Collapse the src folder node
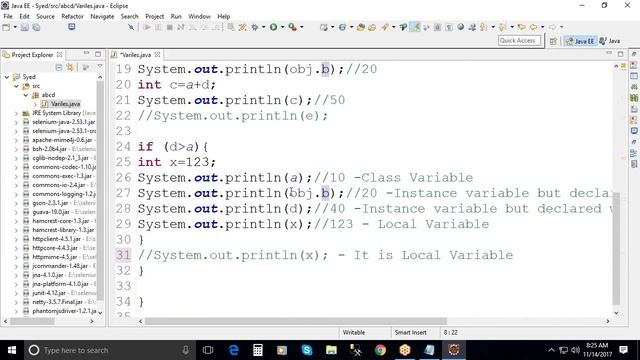This screenshot has width=640, height=360. tap(16, 86)
